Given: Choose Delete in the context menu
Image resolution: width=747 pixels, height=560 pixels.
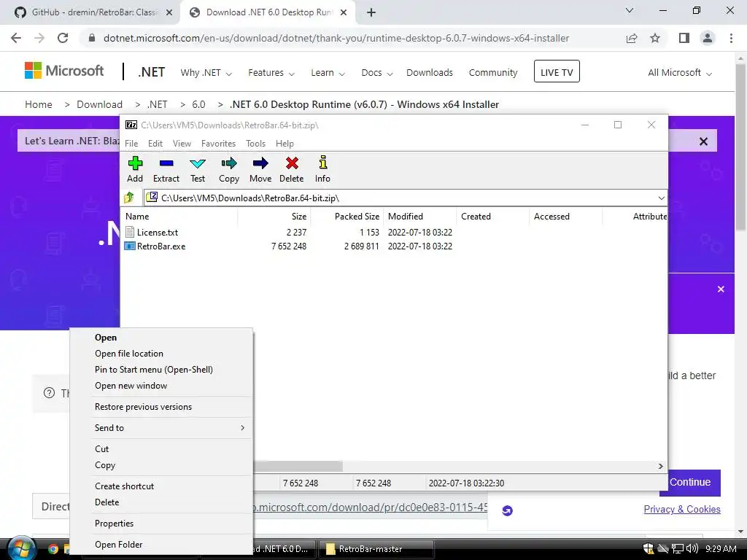Looking at the screenshot, I should pyautogui.click(x=161, y=502).
